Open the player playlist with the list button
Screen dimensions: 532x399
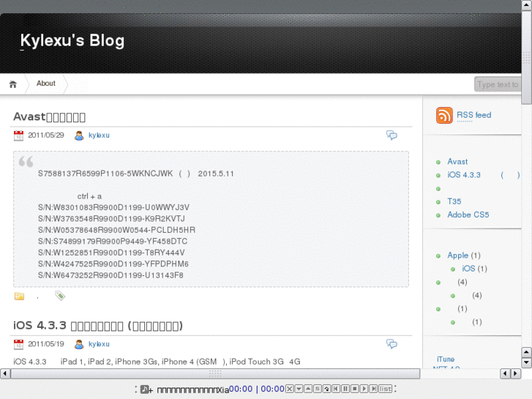pos(385,389)
